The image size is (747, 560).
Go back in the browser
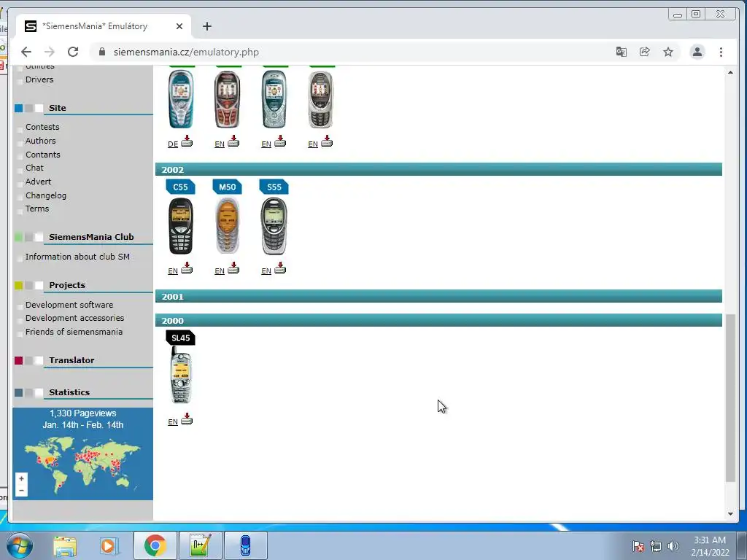(x=26, y=52)
